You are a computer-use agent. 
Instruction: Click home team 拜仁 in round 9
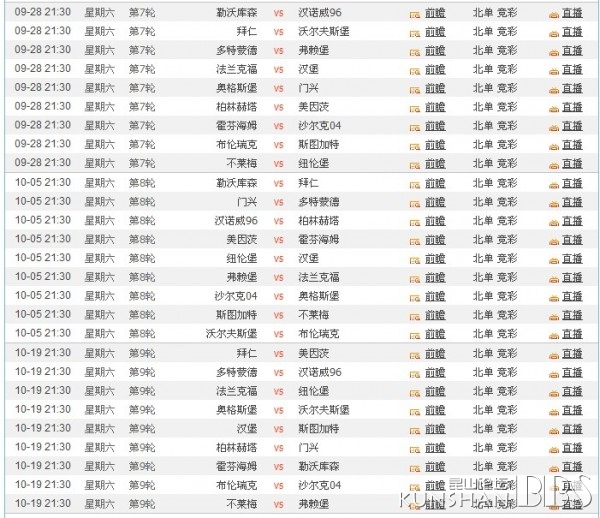click(x=247, y=353)
